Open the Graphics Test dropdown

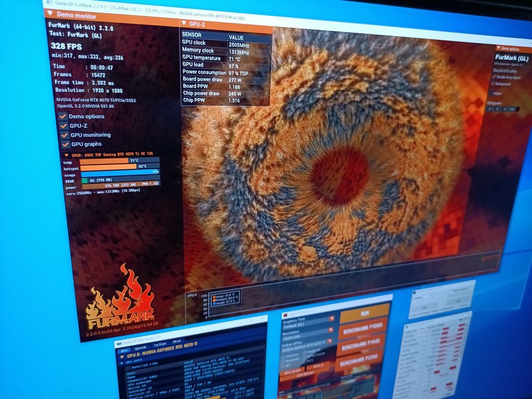(x=331, y=319)
